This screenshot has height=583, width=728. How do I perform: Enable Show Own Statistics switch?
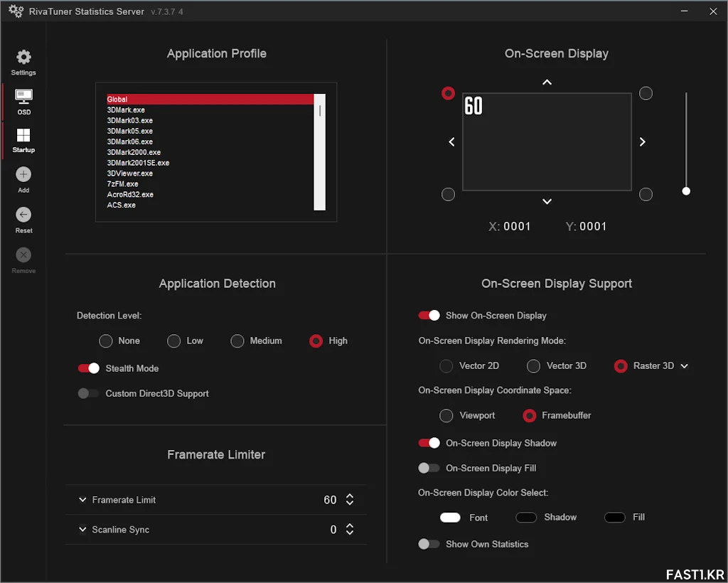[429, 544]
